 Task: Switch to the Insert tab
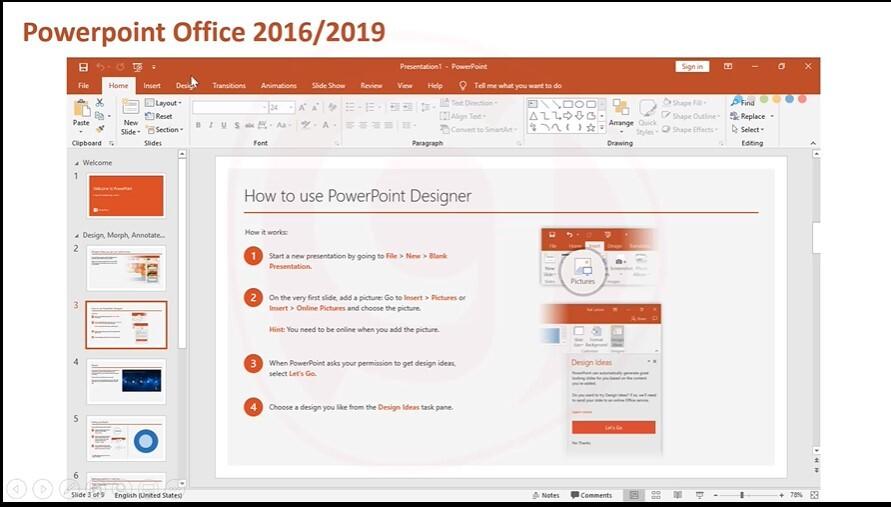tap(152, 85)
